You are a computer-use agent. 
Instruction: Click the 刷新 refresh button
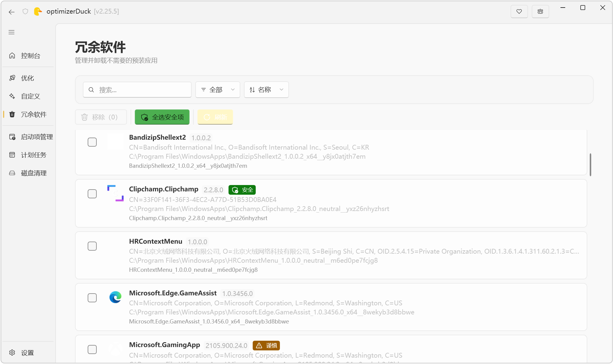pos(215,117)
